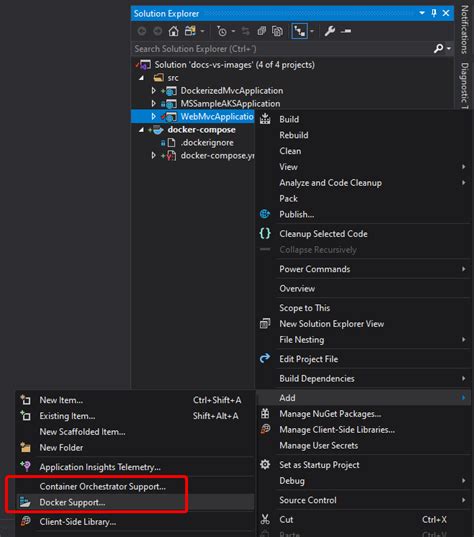The height and width of the screenshot is (537, 474).
Task: Click the Client-Side Library icon in Add submenu
Action: [x=25, y=522]
